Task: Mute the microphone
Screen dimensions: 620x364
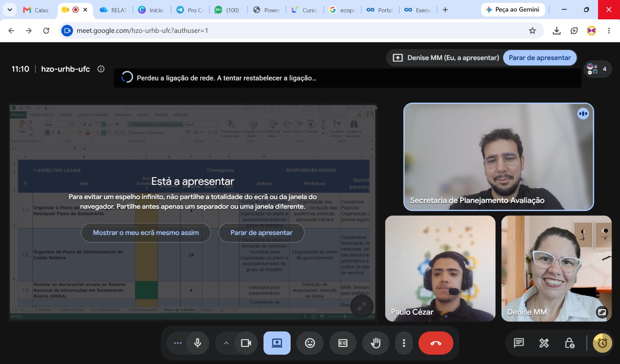Action: [x=198, y=343]
